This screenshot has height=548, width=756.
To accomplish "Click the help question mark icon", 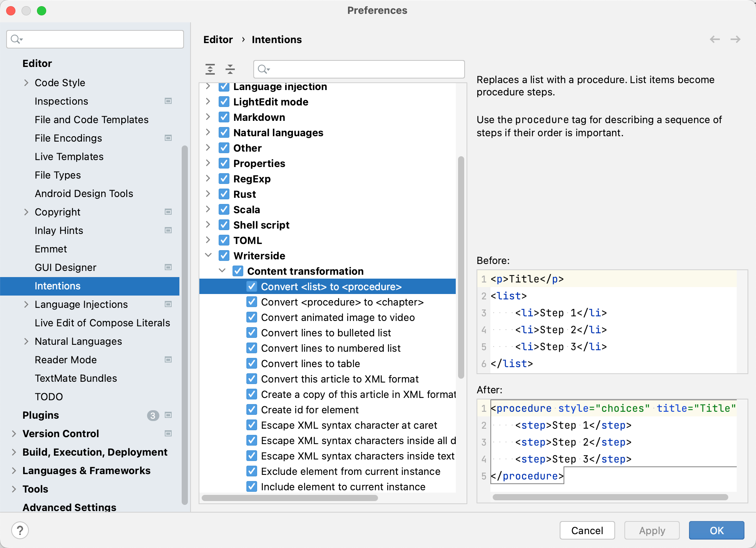I will 20,530.
